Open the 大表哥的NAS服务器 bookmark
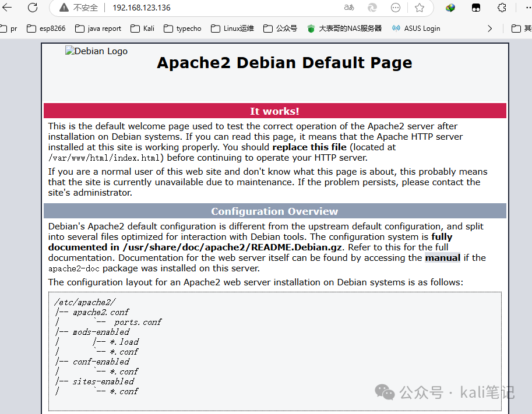532x414 pixels. (344, 29)
